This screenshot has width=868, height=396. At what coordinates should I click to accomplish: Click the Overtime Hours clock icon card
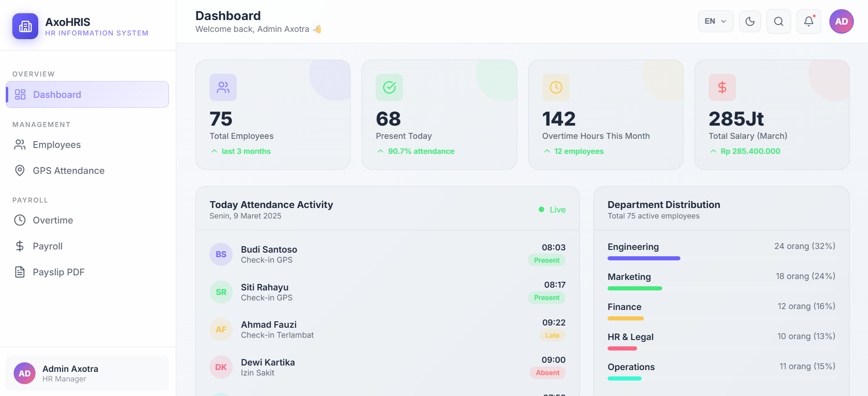pyautogui.click(x=556, y=87)
